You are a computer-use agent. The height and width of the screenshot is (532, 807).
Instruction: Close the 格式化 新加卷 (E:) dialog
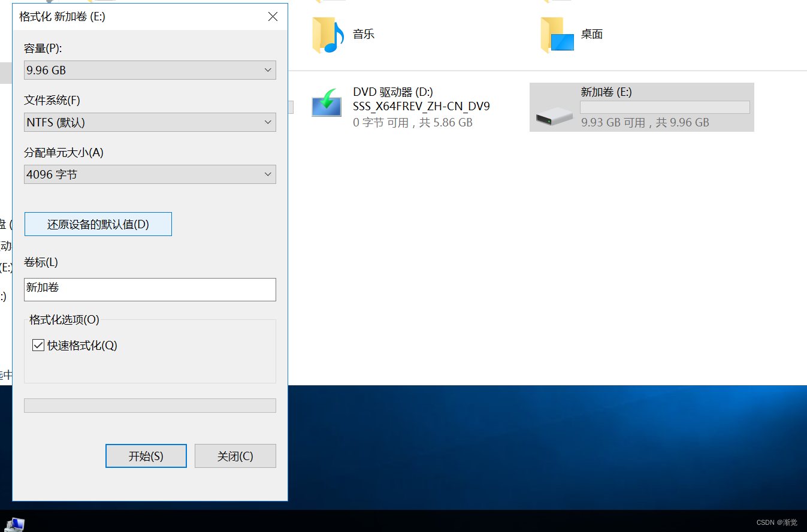point(273,17)
